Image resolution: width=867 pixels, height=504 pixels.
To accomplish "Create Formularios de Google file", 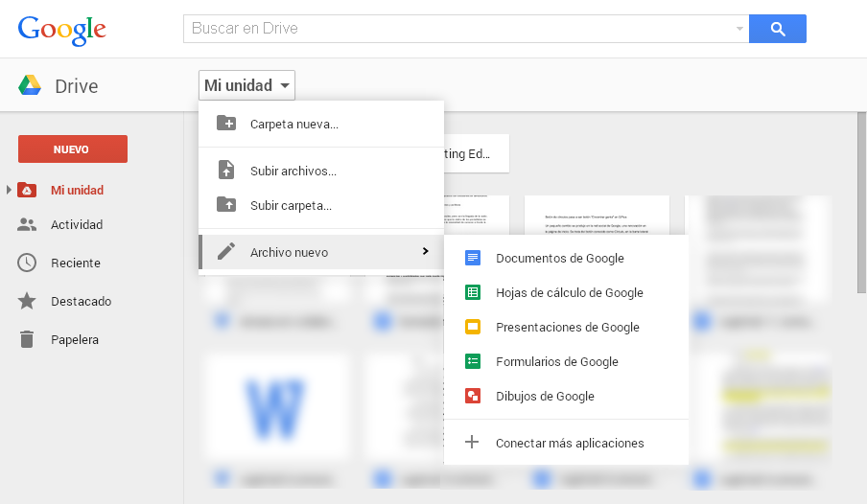I will click(566, 362).
